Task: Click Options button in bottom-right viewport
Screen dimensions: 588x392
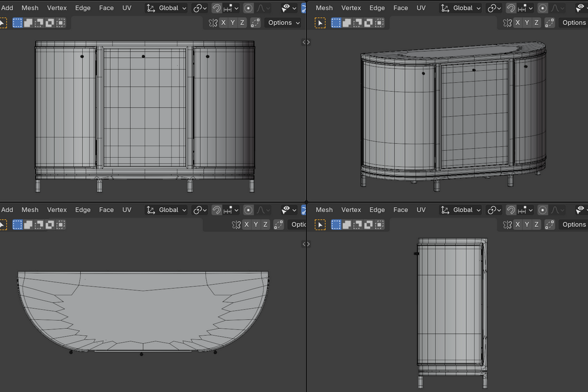Action: coord(574,224)
